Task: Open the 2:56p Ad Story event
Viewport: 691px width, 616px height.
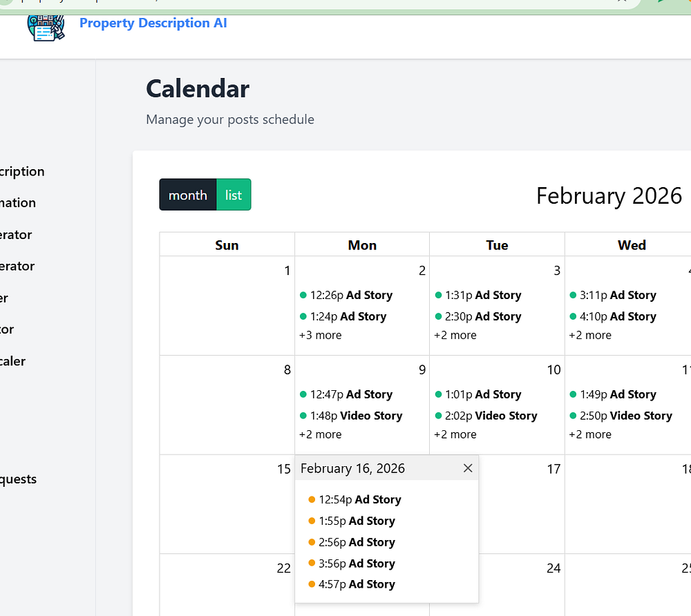Action: click(x=352, y=542)
